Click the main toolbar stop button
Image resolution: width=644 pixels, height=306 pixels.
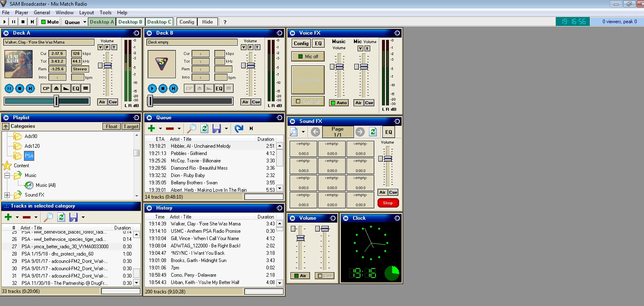click(x=23, y=22)
